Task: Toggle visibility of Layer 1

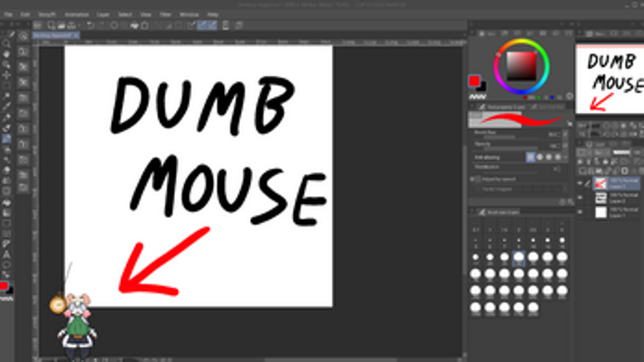Action: point(579,213)
